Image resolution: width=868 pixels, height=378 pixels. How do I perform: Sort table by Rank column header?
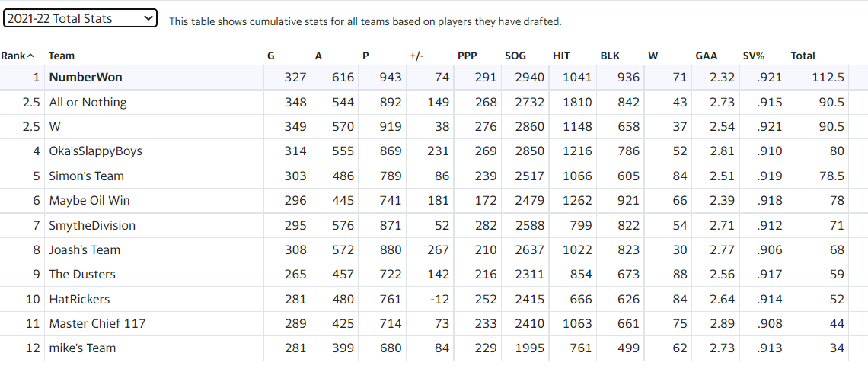tap(17, 56)
